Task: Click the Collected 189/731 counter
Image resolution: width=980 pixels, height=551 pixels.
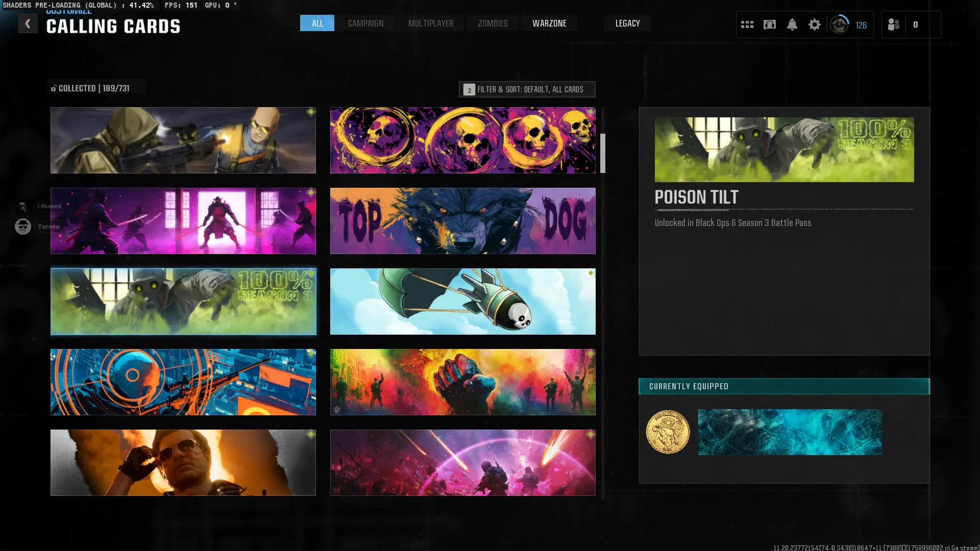Action: click(94, 88)
